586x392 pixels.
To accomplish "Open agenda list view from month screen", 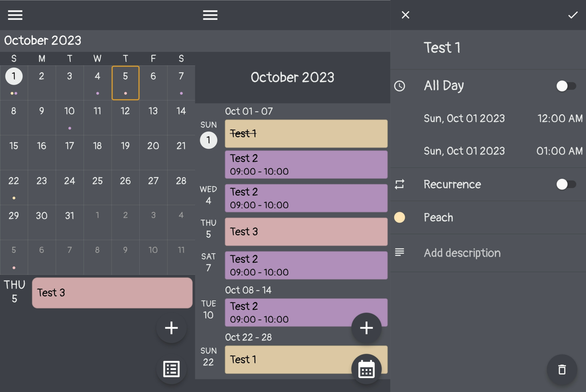I will coord(171,369).
